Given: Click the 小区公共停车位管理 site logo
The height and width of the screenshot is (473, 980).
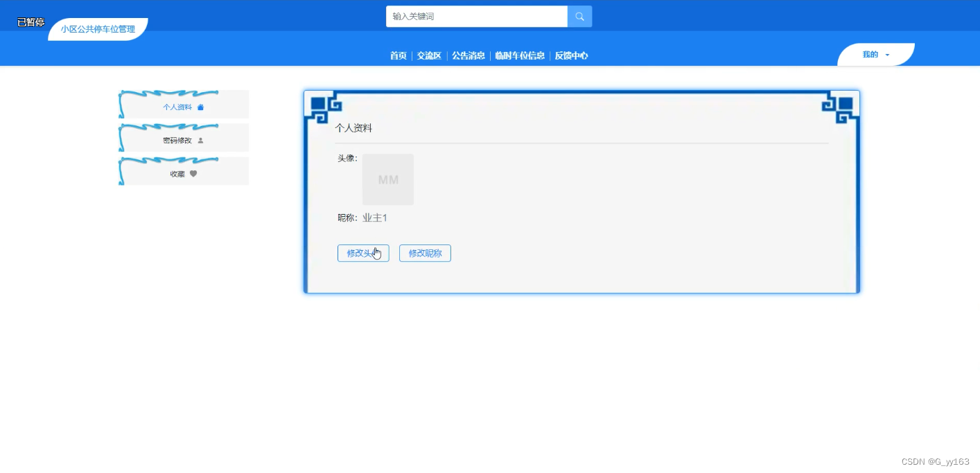Looking at the screenshot, I should [x=98, y=29].
